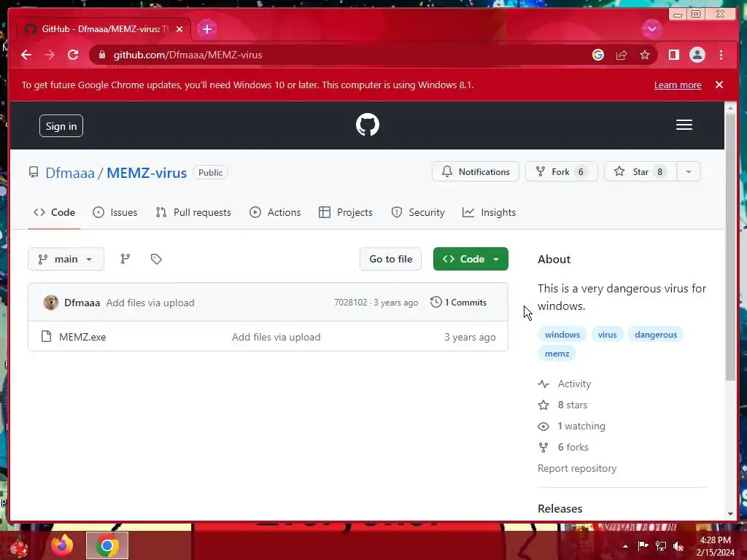The width and height of the screenshot is (747, 560).
Task: Select the memz topic tag
Action: tap(557, 354)
